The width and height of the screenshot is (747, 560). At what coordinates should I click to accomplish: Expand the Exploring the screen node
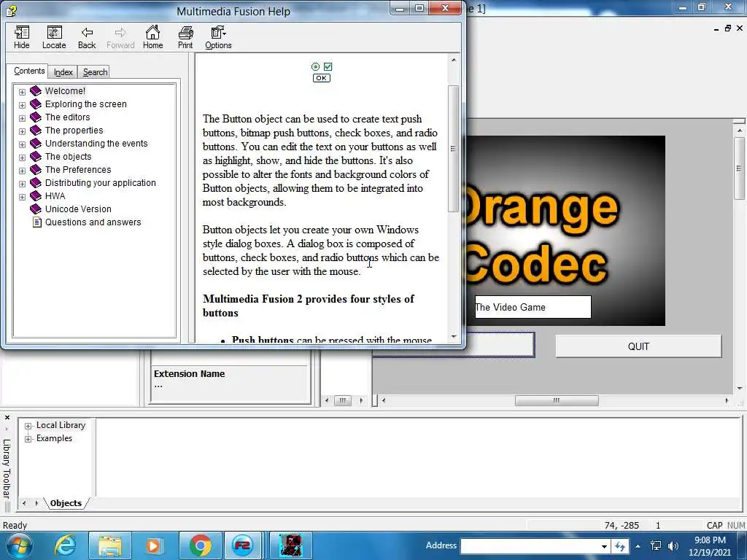pyautogui.click(x=22, y=105)
